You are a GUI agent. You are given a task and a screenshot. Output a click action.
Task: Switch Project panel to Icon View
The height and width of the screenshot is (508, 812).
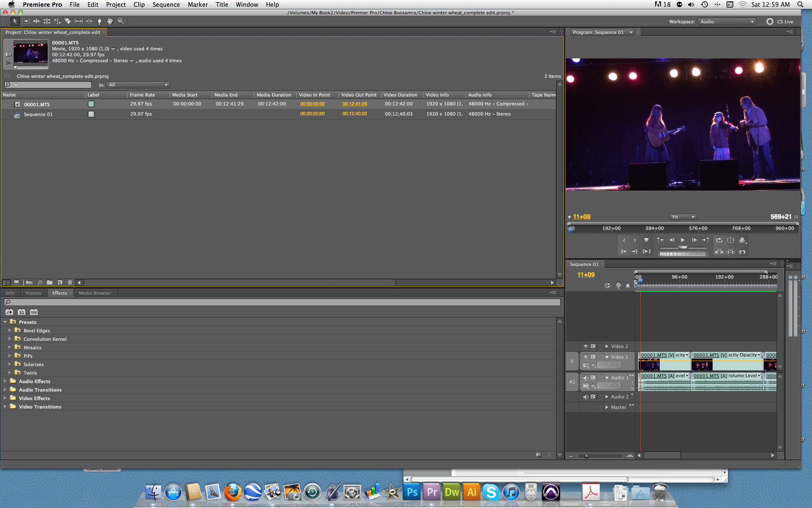[x=16, y=282]
